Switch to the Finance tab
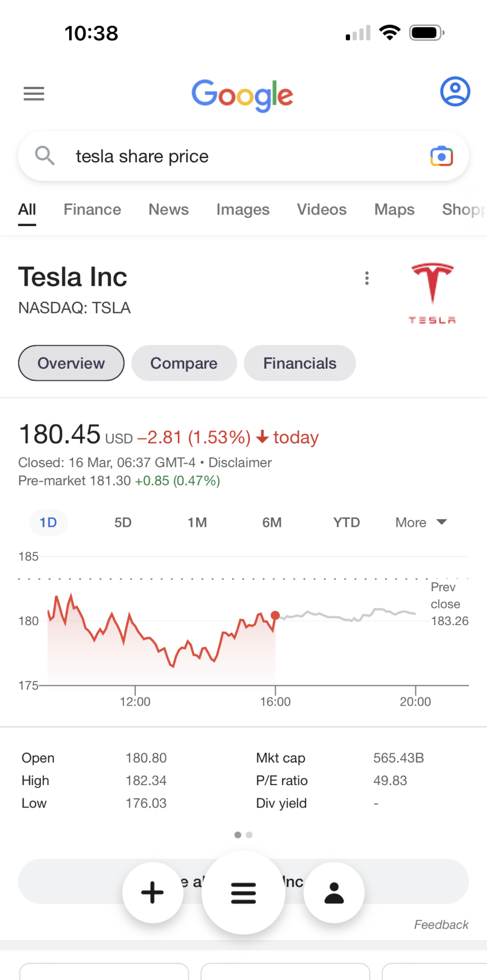Viewport: 487px width, 980px height. (92, 209)
